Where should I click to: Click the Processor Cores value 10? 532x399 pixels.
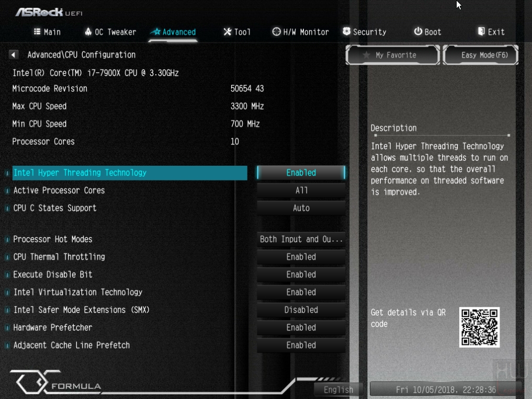234,142
